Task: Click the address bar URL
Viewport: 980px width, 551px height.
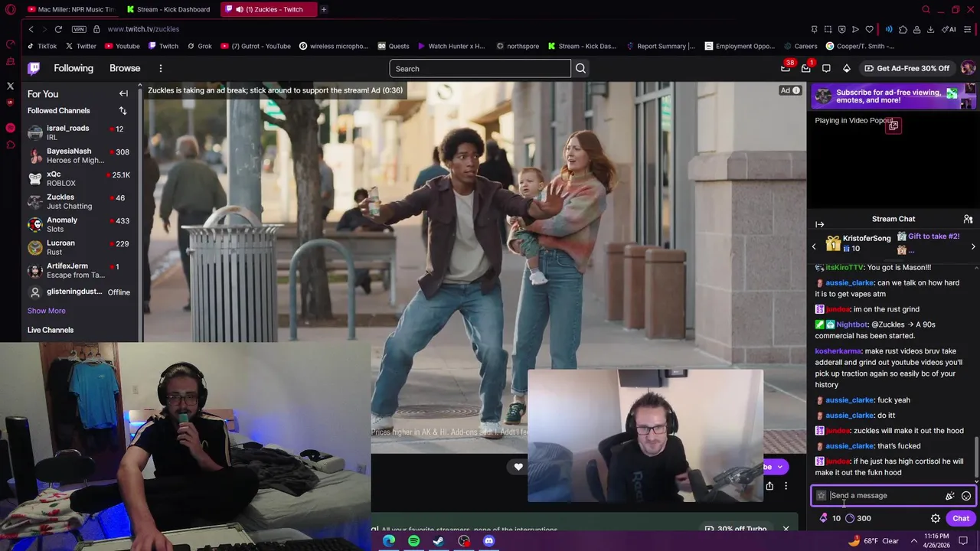Action: 143,29
